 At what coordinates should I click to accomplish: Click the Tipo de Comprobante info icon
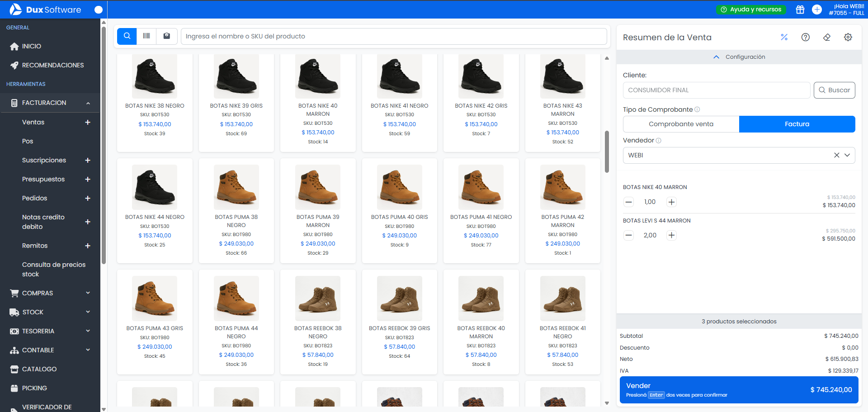coord(697,109)
